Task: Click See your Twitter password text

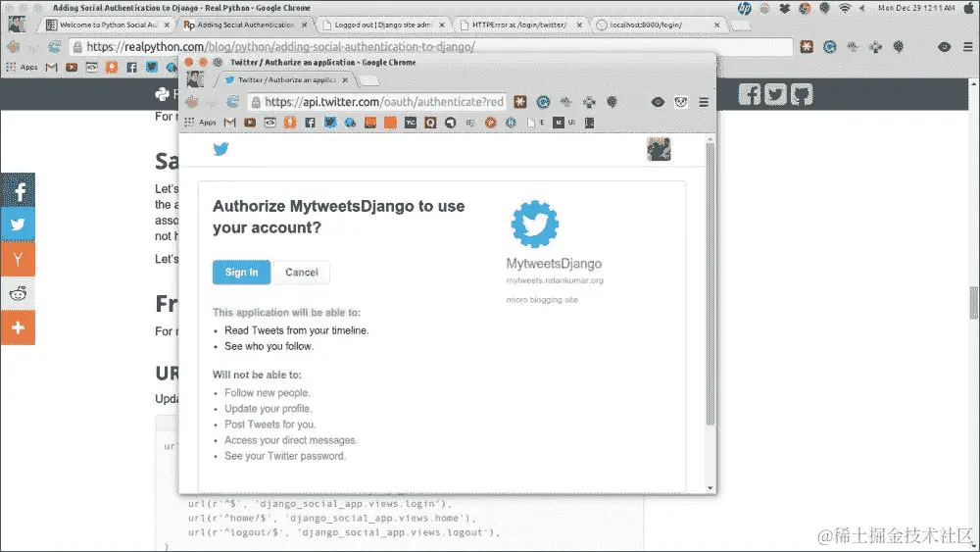Action: [284, 456]
